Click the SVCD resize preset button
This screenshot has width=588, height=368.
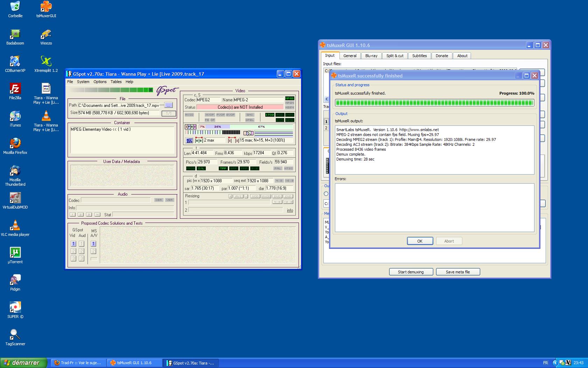[266, 196]
